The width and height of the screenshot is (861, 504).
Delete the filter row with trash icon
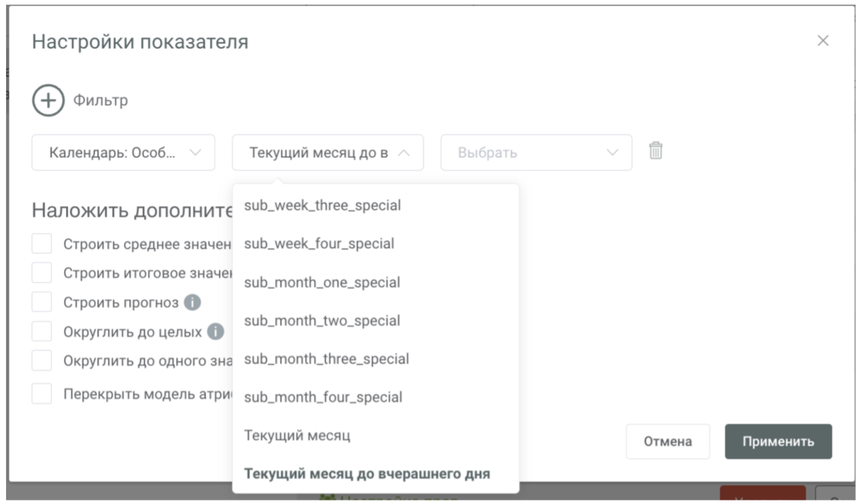click(x=655, y=151)
